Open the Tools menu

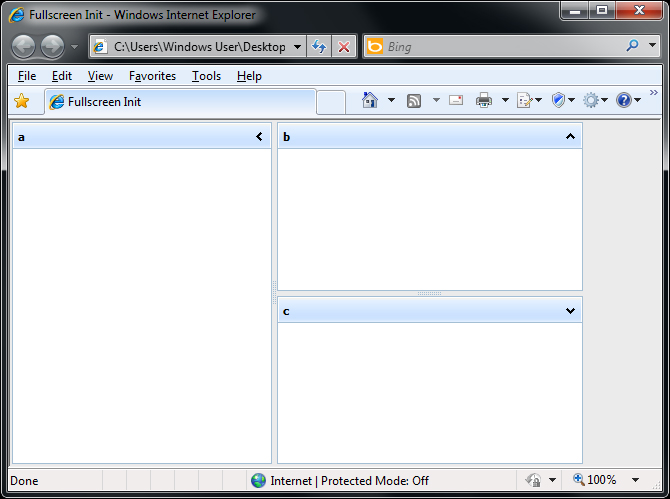tap(206, 76)
